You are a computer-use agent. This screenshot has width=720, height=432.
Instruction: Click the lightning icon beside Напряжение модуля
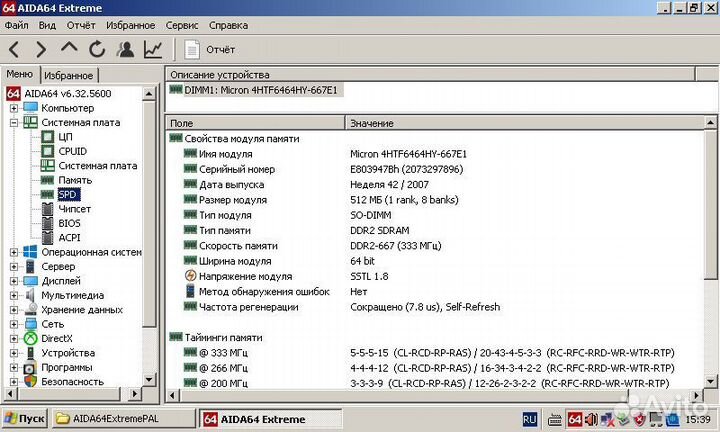coord(190,276)
